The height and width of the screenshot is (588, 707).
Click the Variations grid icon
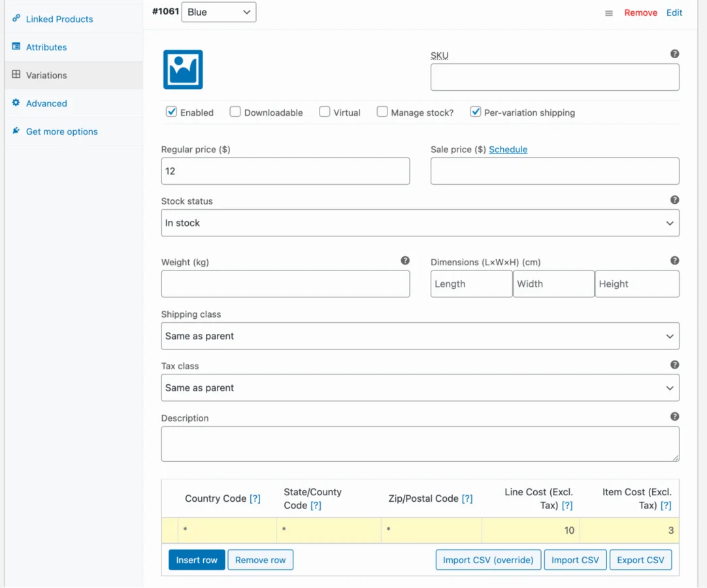[16, 74]
